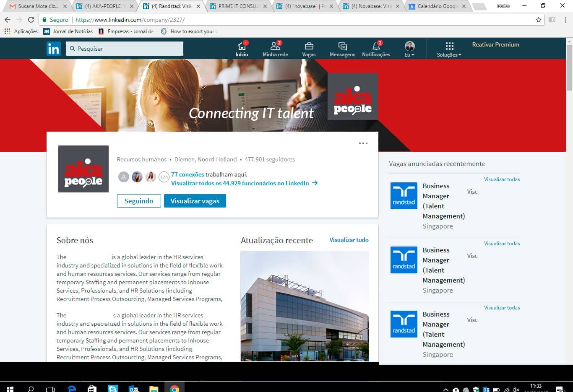The image size is (573, 392).
Task: Open the three-dot more options menu on company card
Action: 363,143
